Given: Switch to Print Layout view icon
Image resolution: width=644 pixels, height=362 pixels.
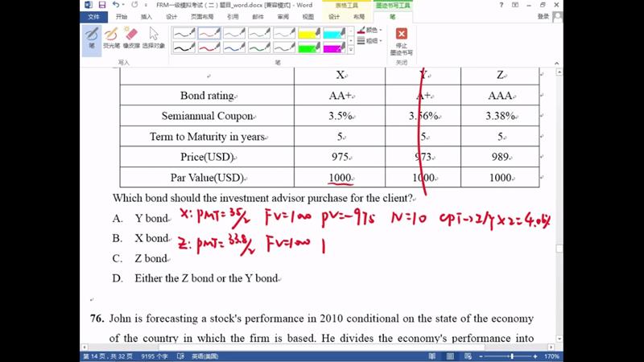Looking at the screenshot, I should point(450,356).
